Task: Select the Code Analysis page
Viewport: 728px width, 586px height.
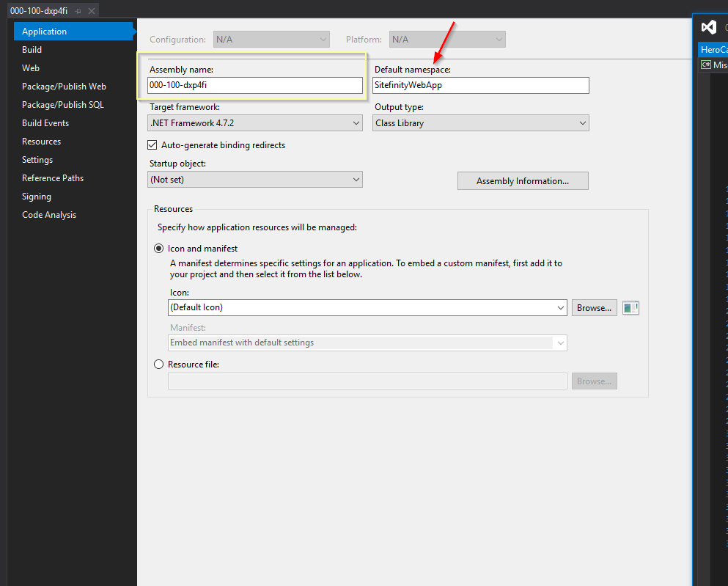Action: click(48, 214)
